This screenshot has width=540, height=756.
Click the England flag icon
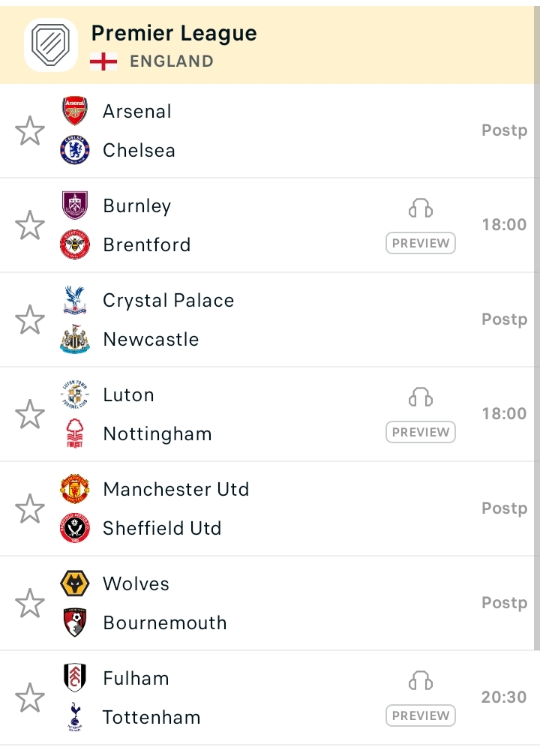(x=103, y=61)
